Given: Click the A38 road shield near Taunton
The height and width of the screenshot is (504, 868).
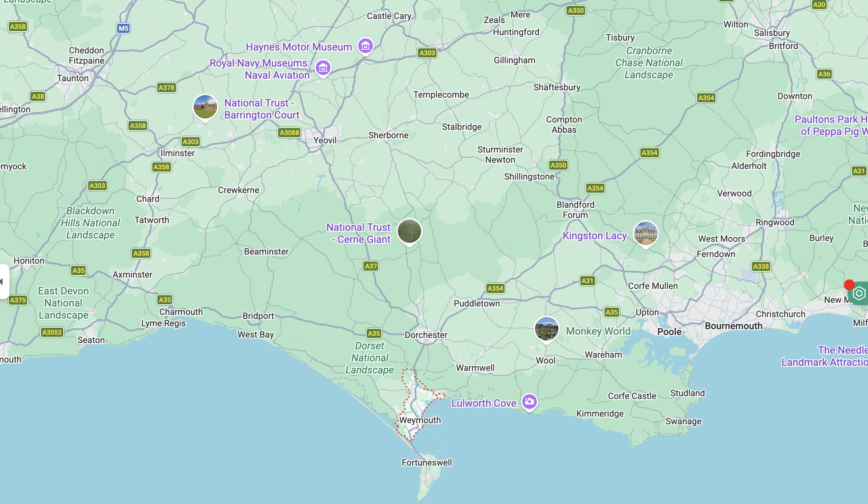Looking at the screenshot, I should (38, 97).
